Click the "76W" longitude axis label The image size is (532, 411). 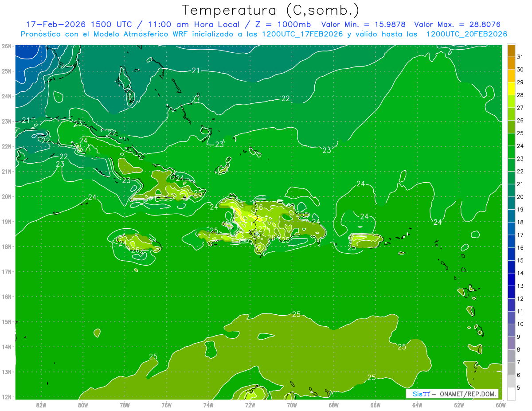(166, 405)
